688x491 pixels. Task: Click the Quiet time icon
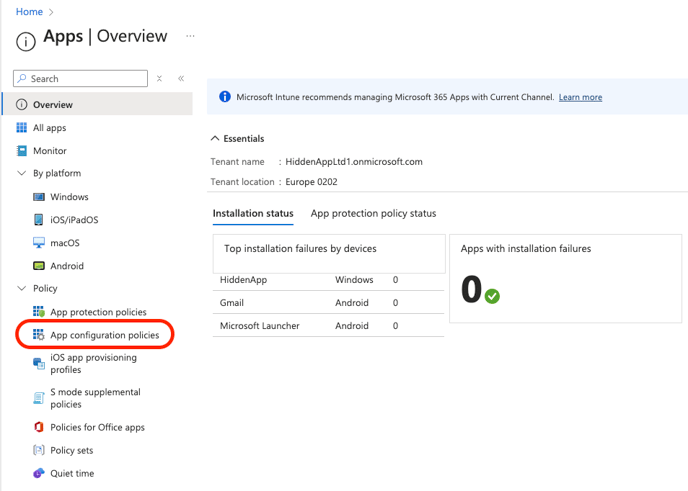(x=39, y=473)
